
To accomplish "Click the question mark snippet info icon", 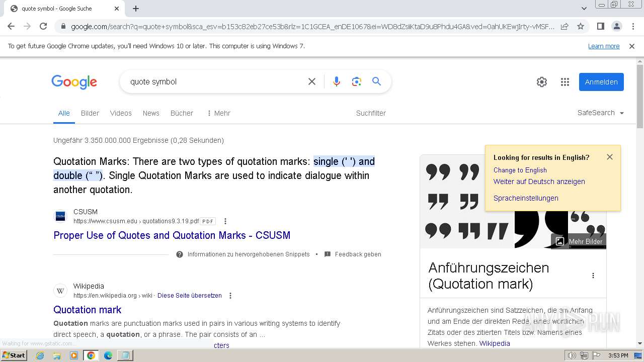I will point(180,254).
